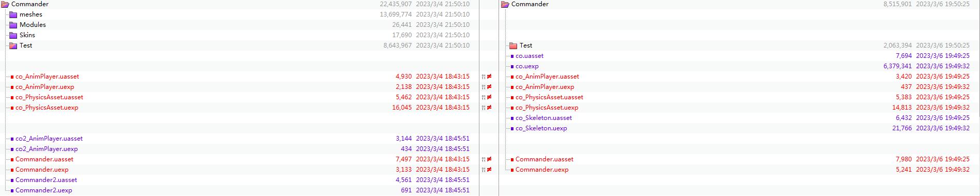Click the size value 8,515,901 in right pane

coord(897,4)
